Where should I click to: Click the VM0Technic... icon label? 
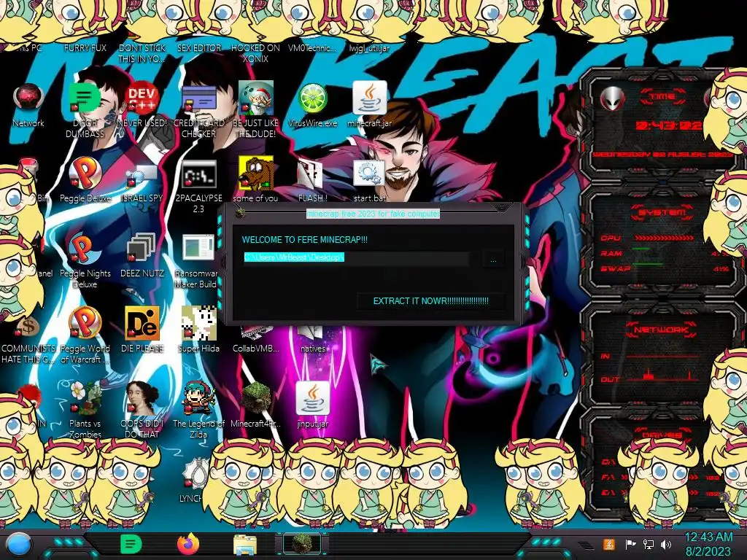pyautogui.click(x=312, y=47)
